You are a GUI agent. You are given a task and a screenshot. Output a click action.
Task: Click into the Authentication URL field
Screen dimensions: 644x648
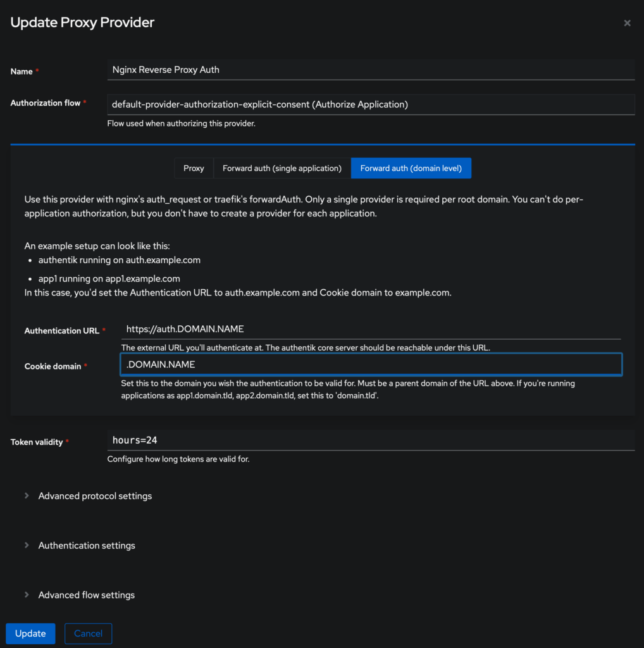(x=371, y=329)
